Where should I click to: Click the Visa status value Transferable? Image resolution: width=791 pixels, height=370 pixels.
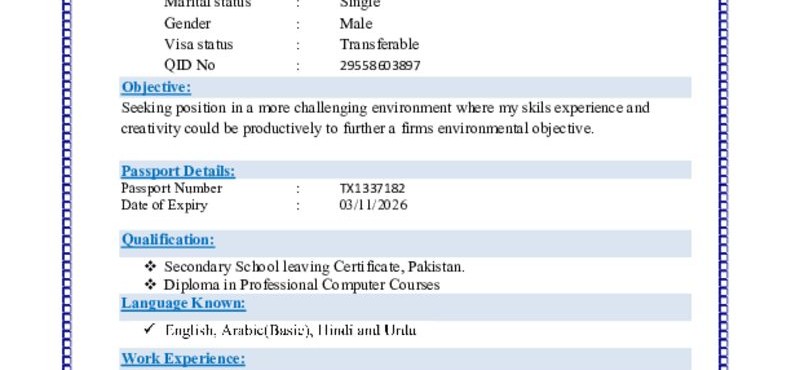379,44
